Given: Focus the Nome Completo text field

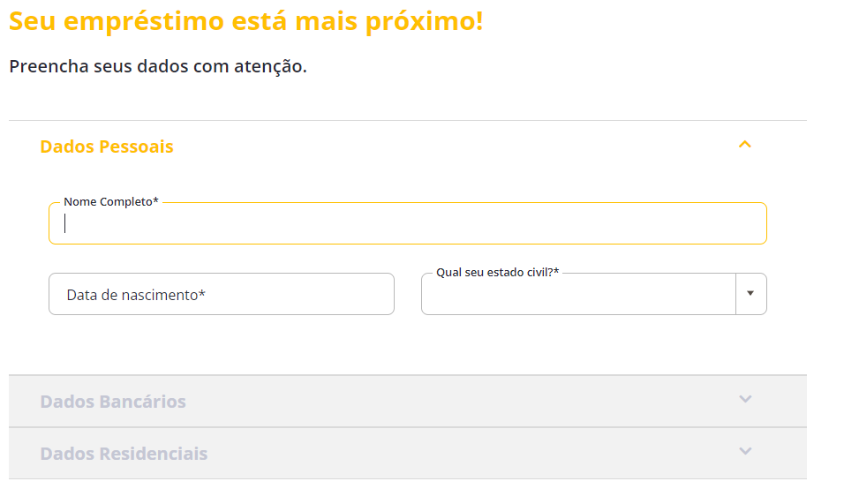Looking at the screenshot, I should pyautogui.click(x=406, y=223).
